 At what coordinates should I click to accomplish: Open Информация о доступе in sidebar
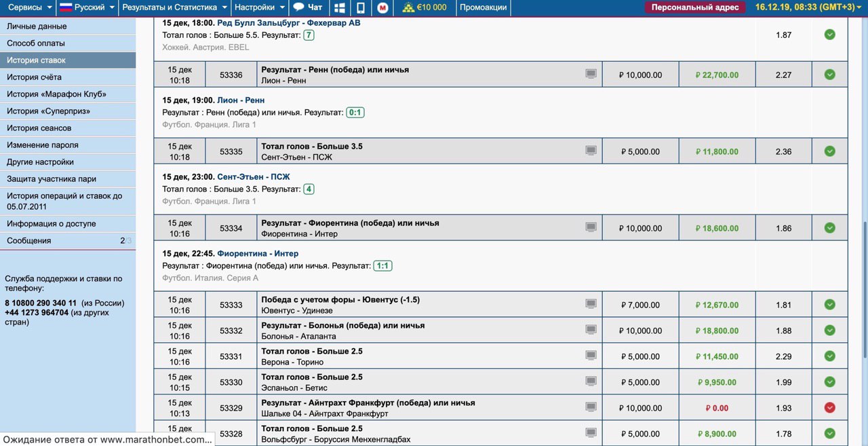68,224
